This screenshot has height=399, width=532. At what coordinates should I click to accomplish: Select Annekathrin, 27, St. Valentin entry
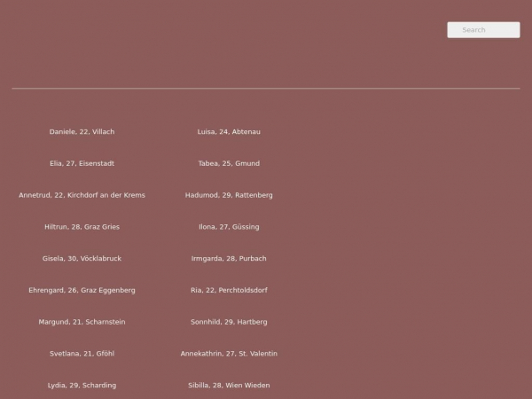pyautogui.click(x=229, y=354)
